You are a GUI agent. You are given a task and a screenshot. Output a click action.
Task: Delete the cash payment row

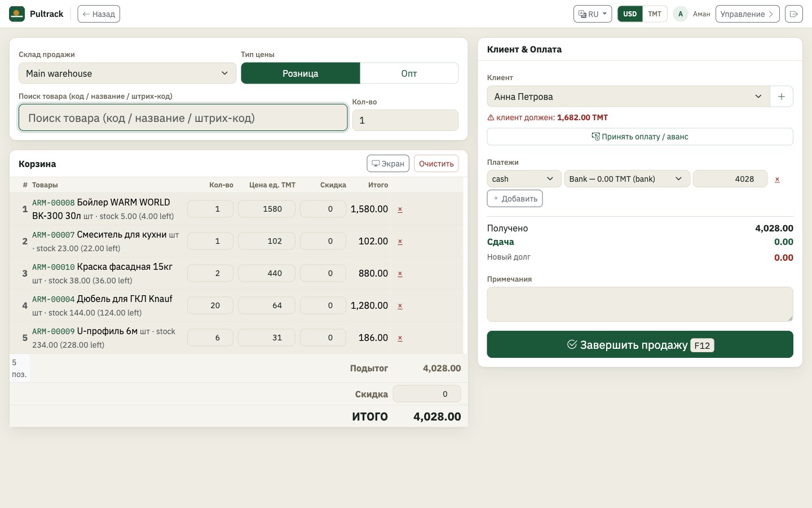pyautogui.click(x=777, y=179)
